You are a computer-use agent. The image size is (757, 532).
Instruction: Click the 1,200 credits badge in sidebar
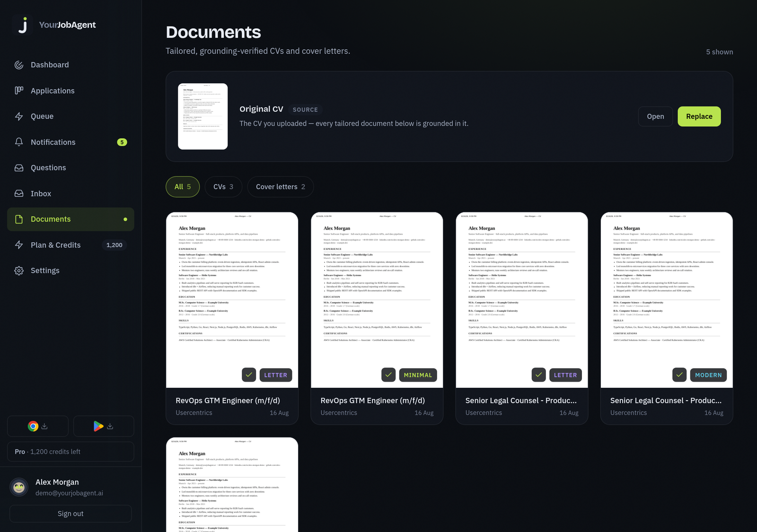coord(114,245)
